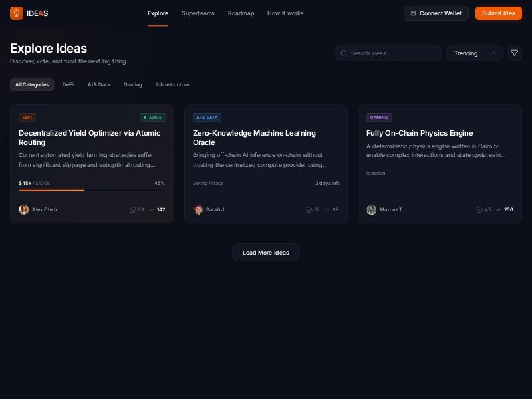Upvote the Fully On-Chain Physics Engine idea

click(x=499, y=210)
